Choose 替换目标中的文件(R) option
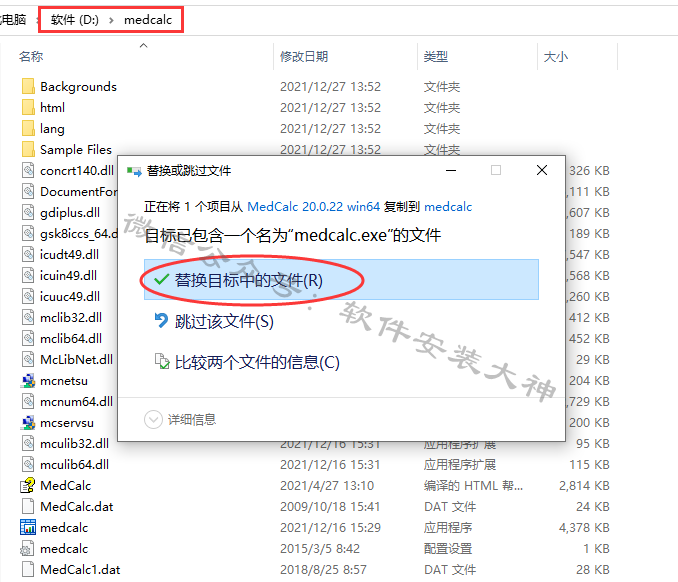 pos(341,280)
